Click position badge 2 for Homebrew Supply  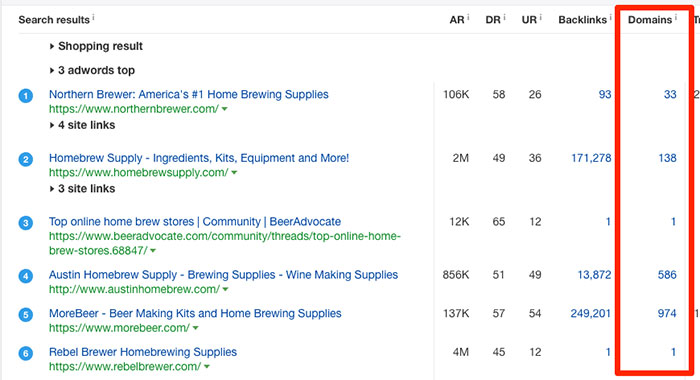click(25, 159)
